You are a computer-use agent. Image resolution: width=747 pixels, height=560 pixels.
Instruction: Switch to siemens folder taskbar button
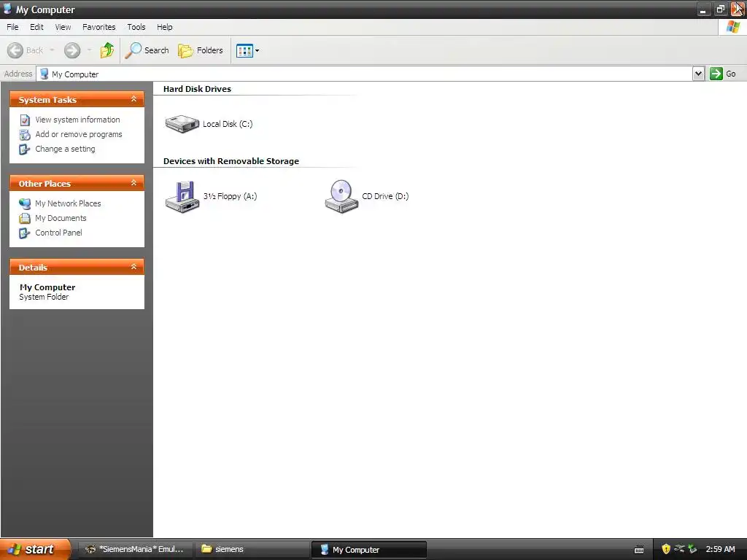(x=252, y=550)
